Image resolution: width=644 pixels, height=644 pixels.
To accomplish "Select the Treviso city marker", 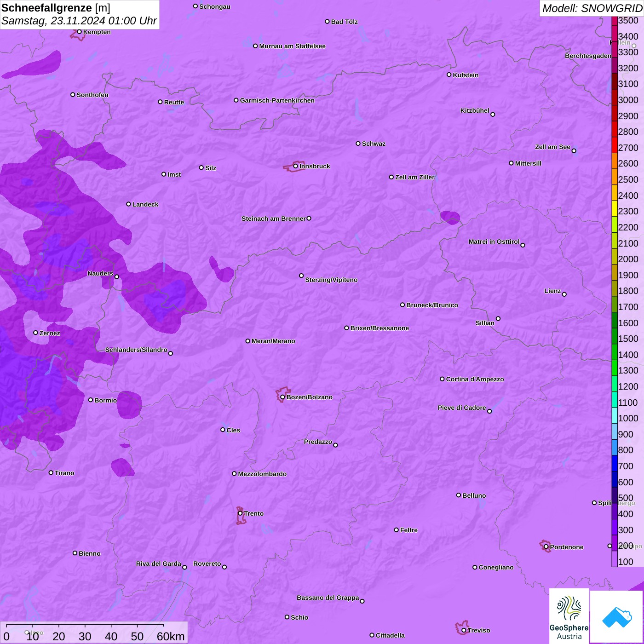I will [464, 630].
